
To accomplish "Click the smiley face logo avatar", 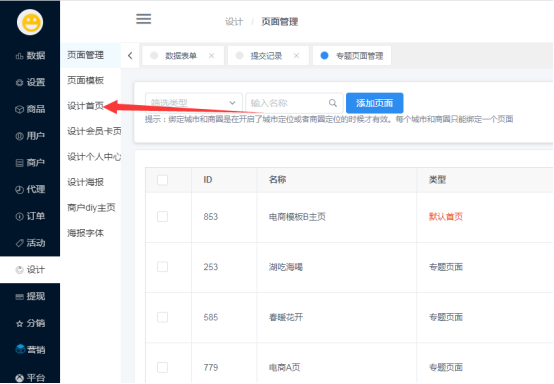I will coord(30,22).
